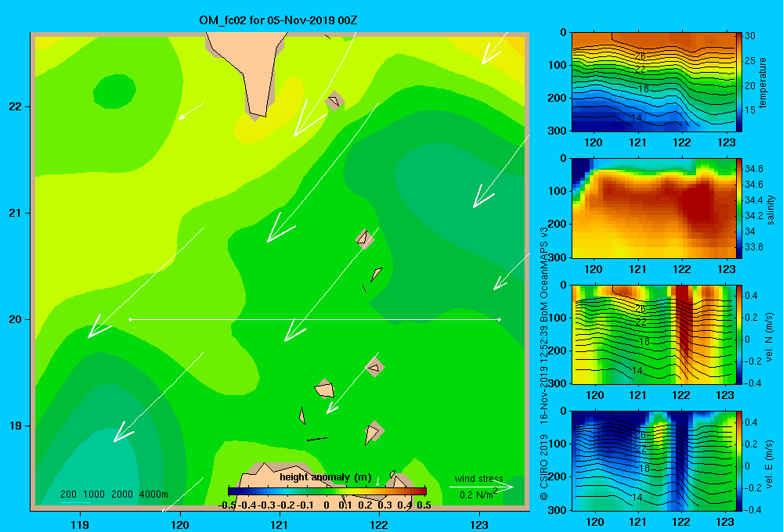Click the CSIRO BoM OceanMAPS copyright text

544,363
